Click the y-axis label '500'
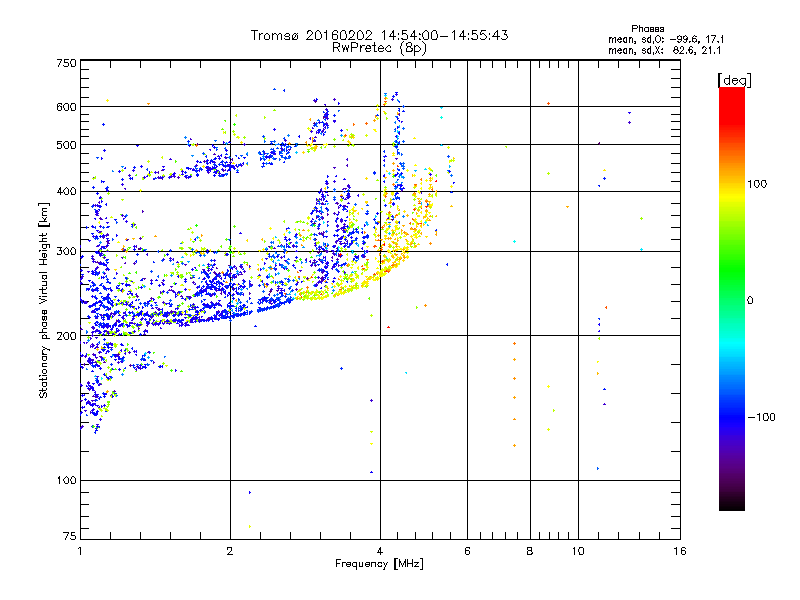Viewport: 800px width, 600px height. click(x=66, y=145)
